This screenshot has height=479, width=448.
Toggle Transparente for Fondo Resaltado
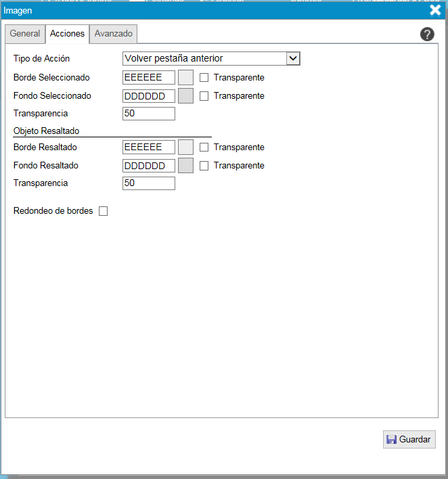(204, 166)
